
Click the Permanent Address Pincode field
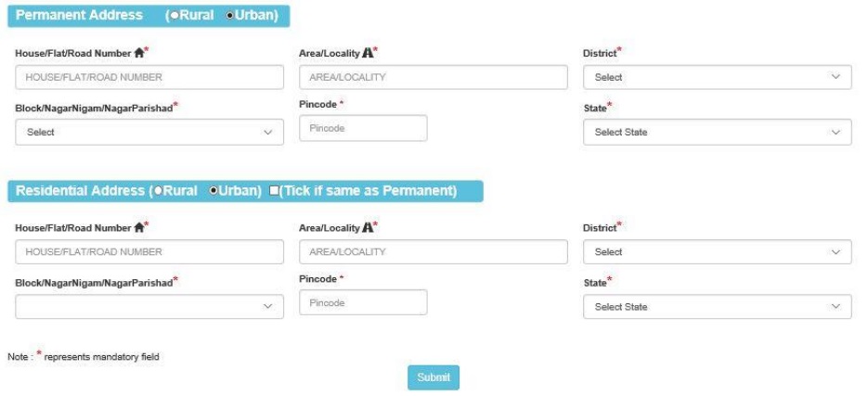tap(363, 128)
